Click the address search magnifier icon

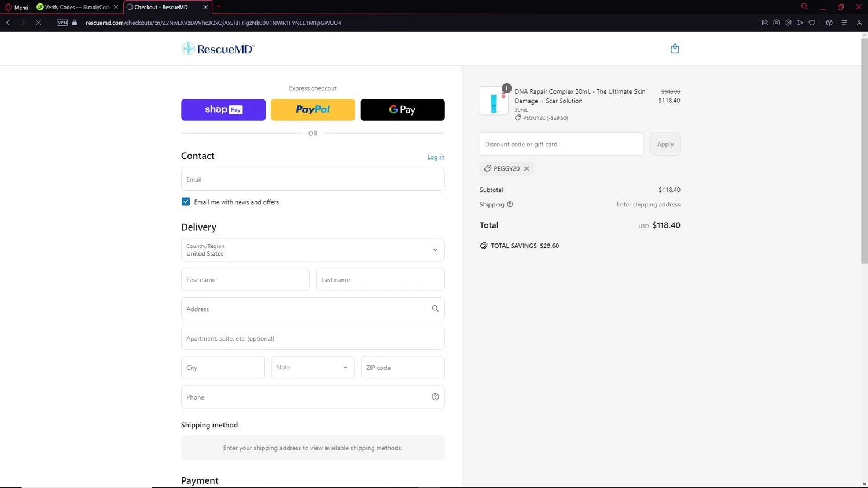click(x=435, y=309)
